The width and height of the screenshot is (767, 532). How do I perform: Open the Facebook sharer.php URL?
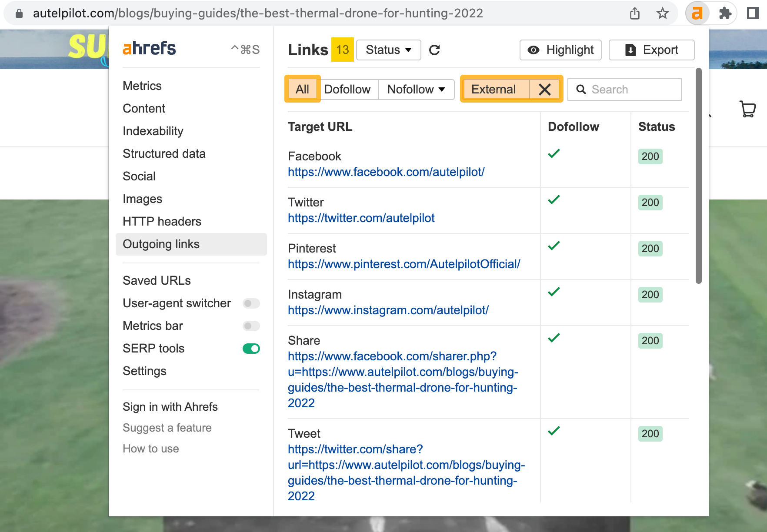tap(403, 380)
